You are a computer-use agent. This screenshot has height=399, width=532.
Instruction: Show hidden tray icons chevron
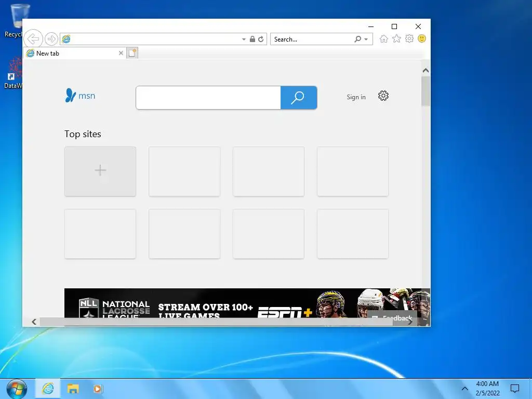click(465, 389)
